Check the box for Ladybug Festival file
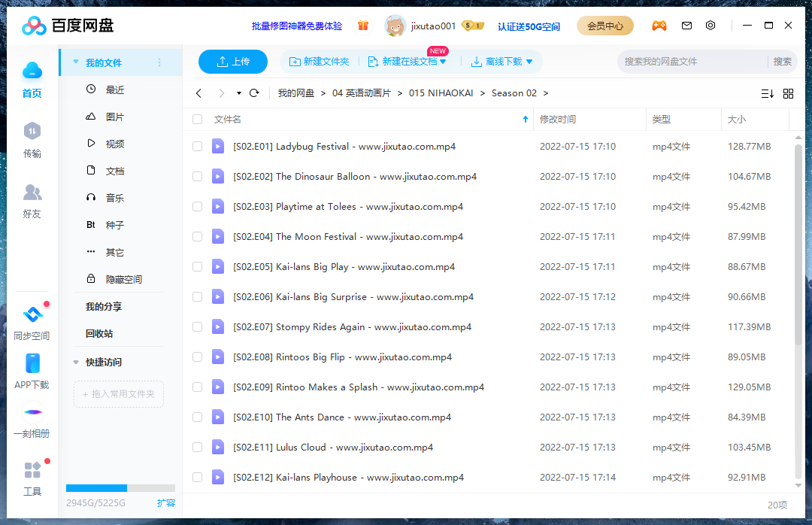812x525 pixels. pos(197,147)
